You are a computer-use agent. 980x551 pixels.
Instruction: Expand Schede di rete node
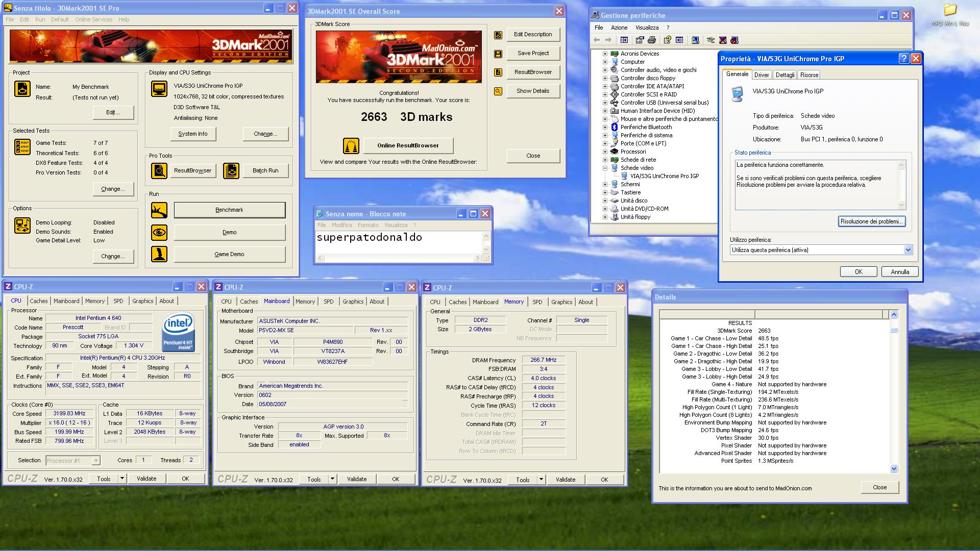tap(605, 160)
